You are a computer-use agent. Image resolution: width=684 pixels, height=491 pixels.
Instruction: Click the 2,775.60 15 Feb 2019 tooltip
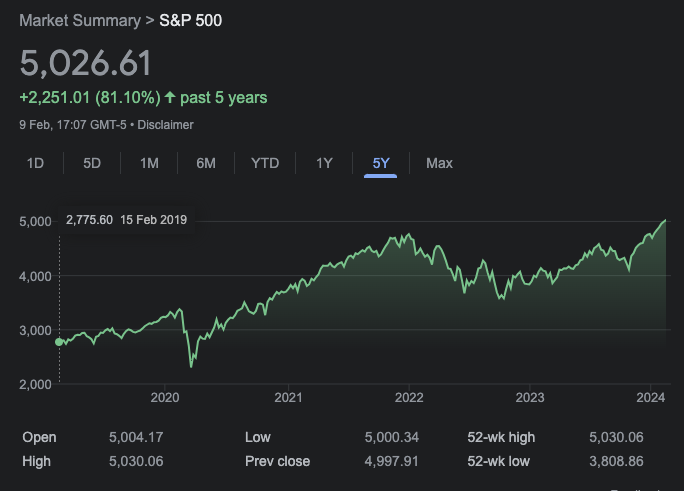tap(126, 219)
